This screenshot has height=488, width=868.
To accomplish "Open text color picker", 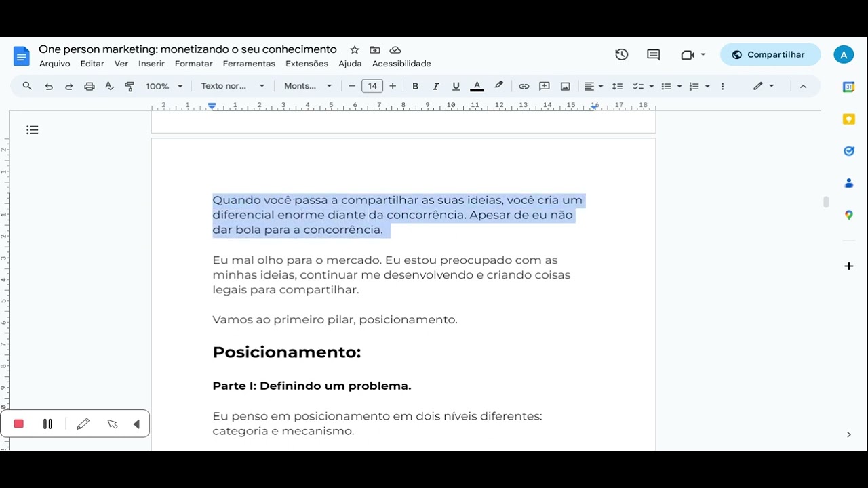I will click(x=477, y=86).
